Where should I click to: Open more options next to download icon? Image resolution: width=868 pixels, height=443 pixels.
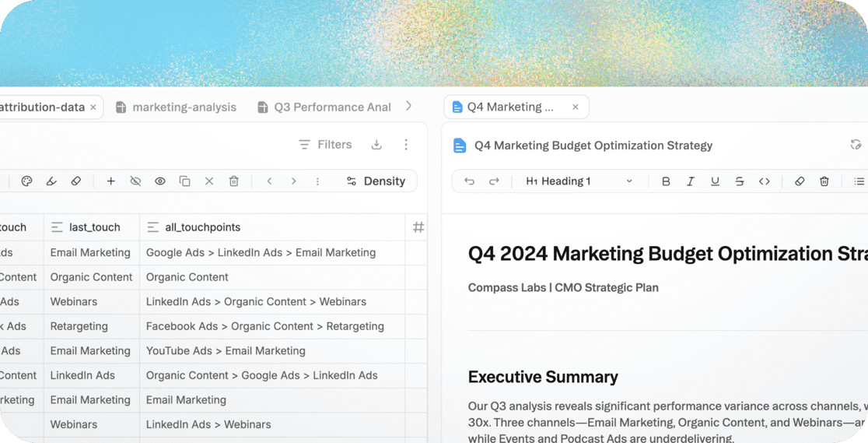[406, 145]
